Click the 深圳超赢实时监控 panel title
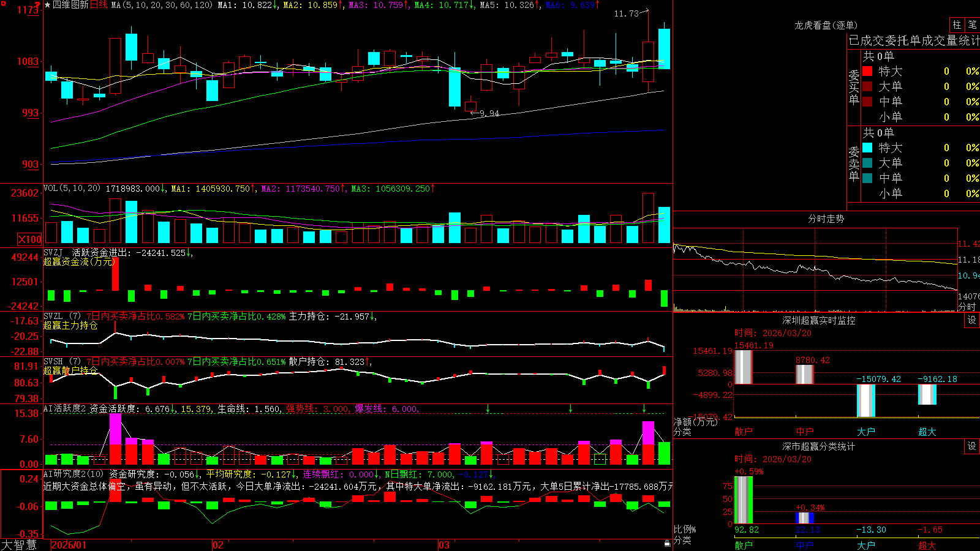The image size is (980, 551). [819, 320]
